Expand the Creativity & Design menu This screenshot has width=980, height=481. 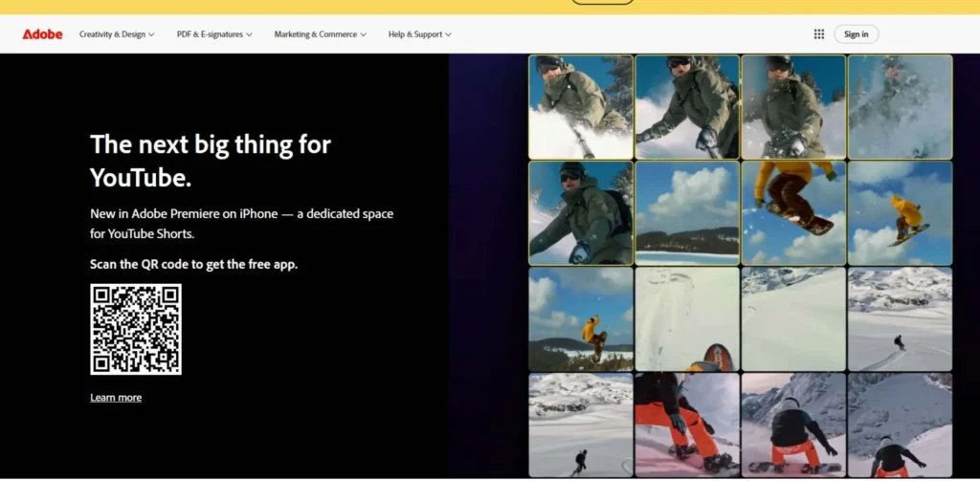[x=117, y=34]
